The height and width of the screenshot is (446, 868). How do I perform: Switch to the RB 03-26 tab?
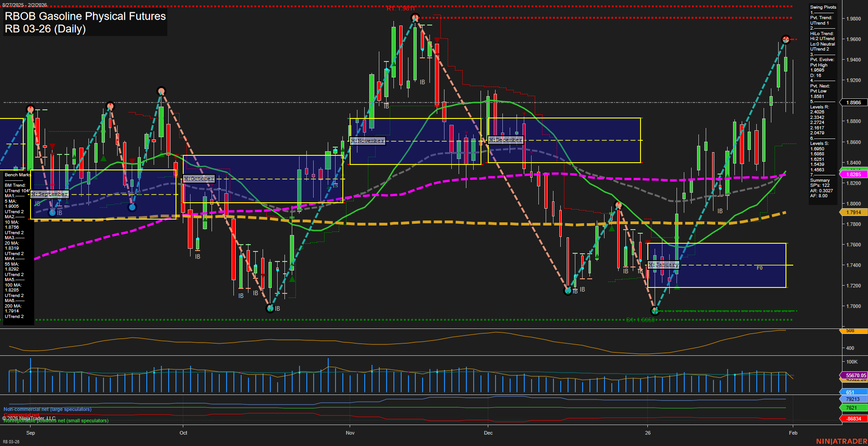(11, 441)
